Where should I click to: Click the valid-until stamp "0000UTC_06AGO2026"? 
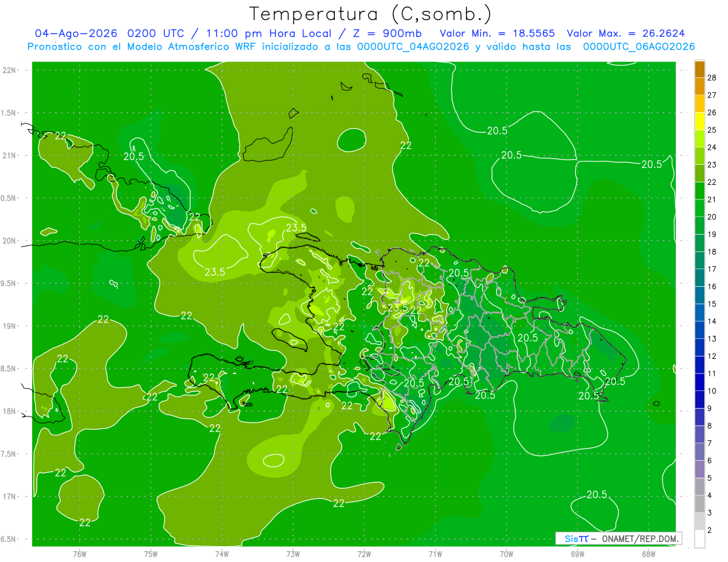pos(639,47)
